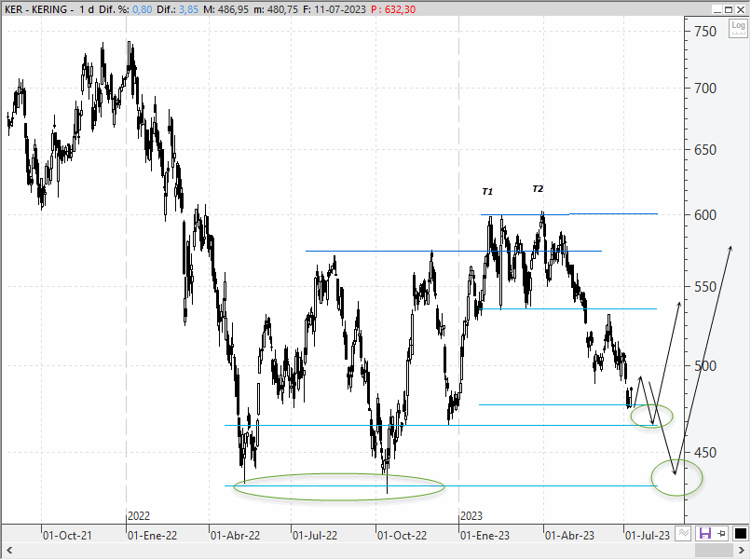The height and width of the screenshot is (560, 751).
Task: Click the 700 price axis label
Action: (x=705, y=89)
